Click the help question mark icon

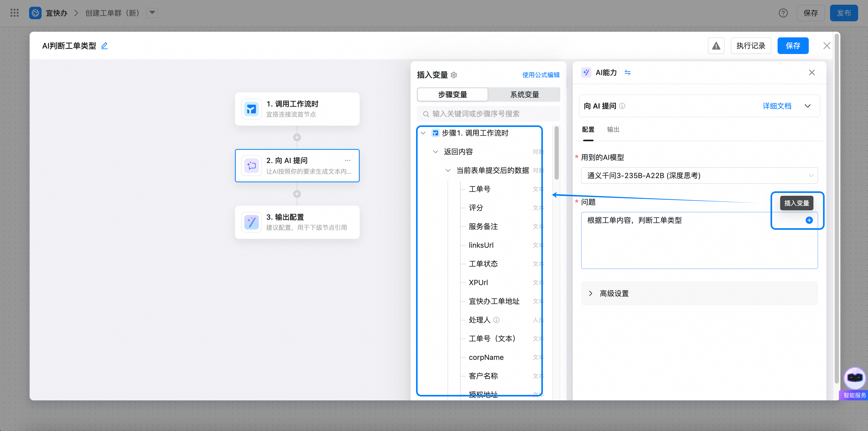[x=783, y=13]
